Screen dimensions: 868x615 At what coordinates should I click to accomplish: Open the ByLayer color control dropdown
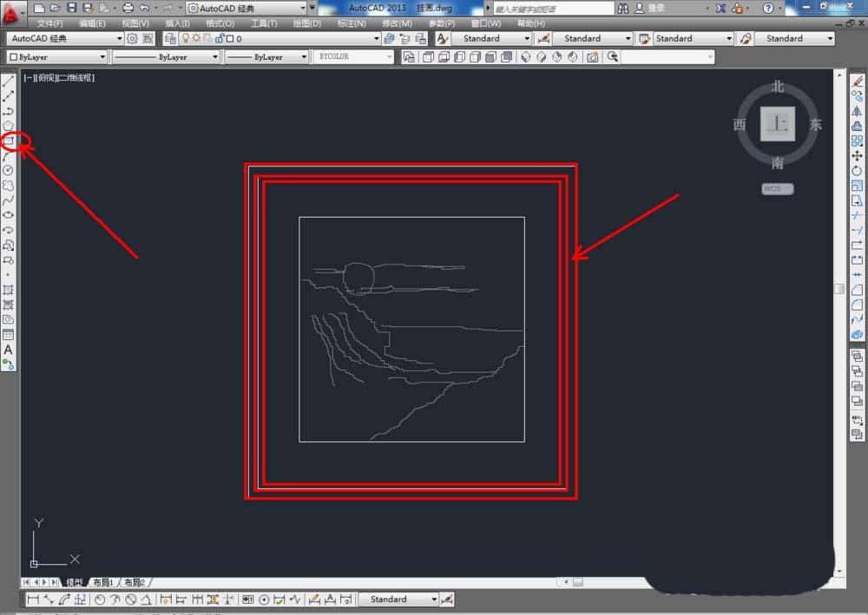tap(102, 57)
